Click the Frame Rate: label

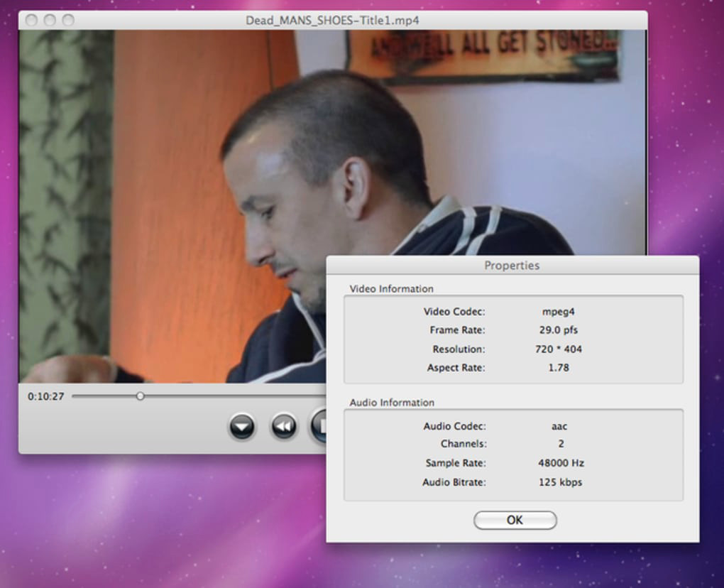tap(457, 330)
